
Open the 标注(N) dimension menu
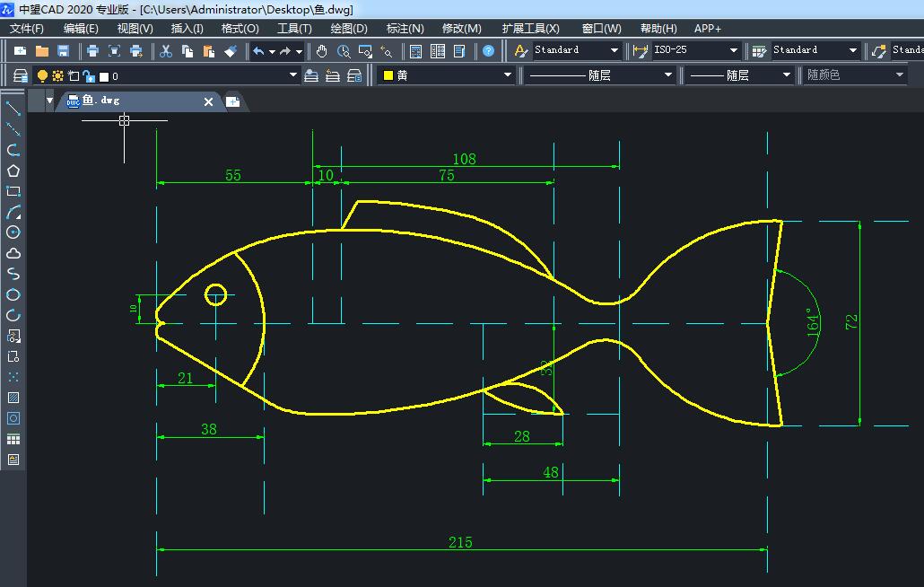[405, 29]
